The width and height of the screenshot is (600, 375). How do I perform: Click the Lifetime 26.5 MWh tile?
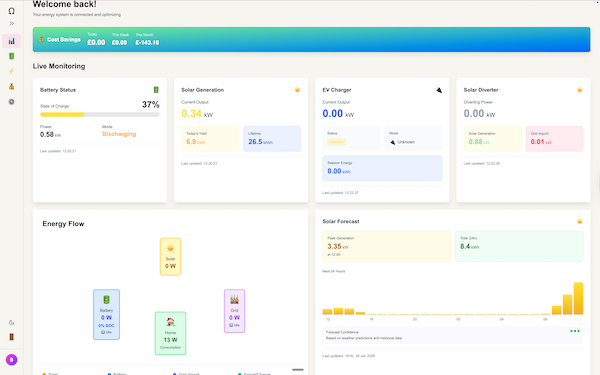click(272, 139)
